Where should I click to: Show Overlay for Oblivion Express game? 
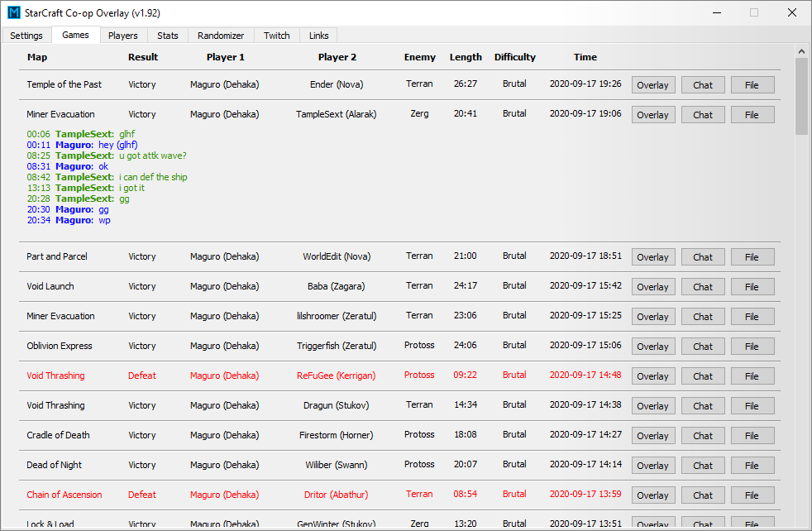pos(653,346)
